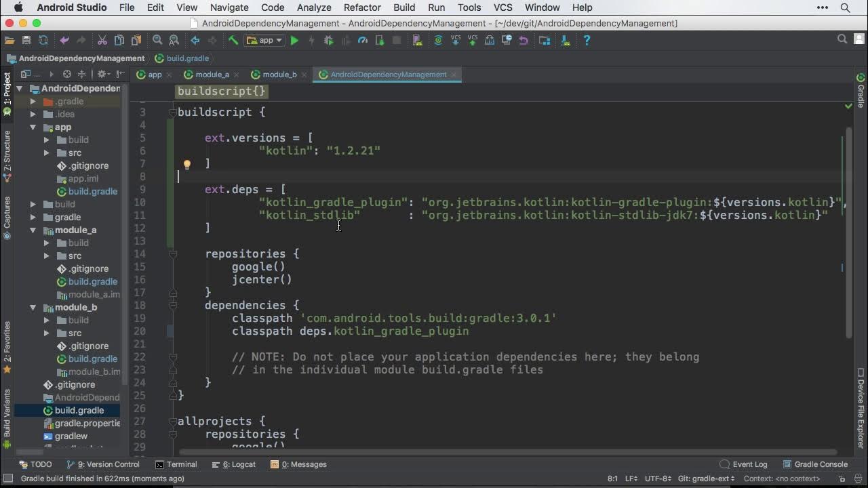Click the Navigate Back arrow icon
This screenshot has width=868, height=488.
pos(195,41)
